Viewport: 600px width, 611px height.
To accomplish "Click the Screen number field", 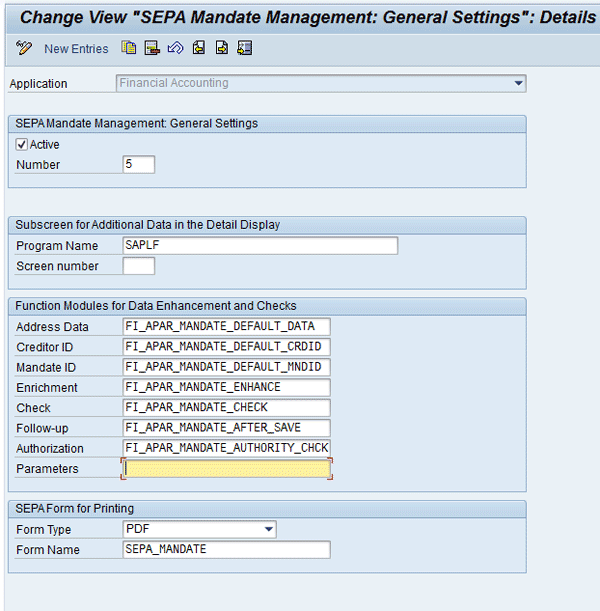I will pyautogui.click(x=138, y=267).
